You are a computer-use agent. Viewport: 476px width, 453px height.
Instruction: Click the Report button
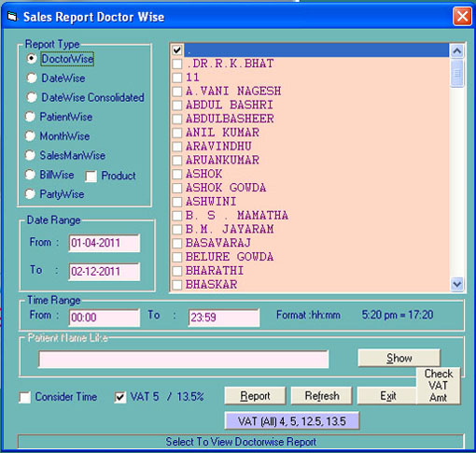click(x=255, y=396)
